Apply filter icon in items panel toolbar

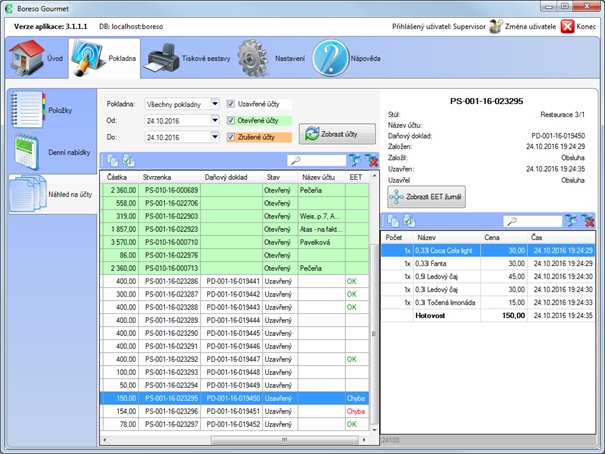pyautogui.click(x=569, y=221)
